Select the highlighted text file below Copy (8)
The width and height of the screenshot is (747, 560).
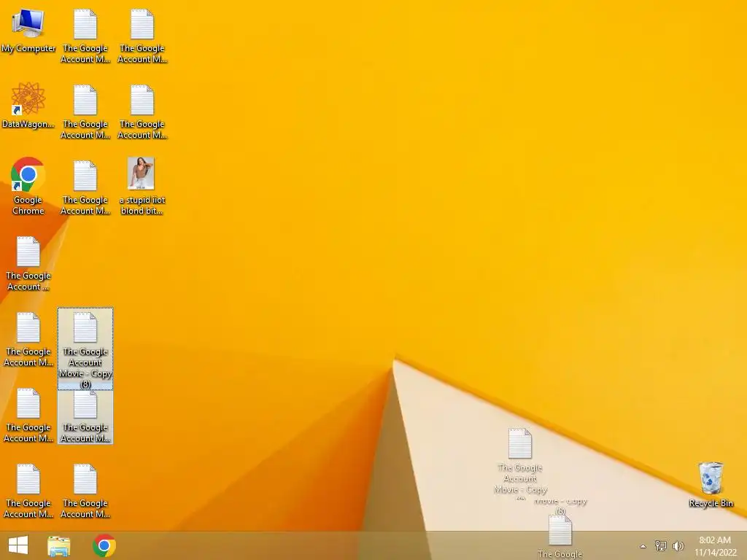pos(85,417)
